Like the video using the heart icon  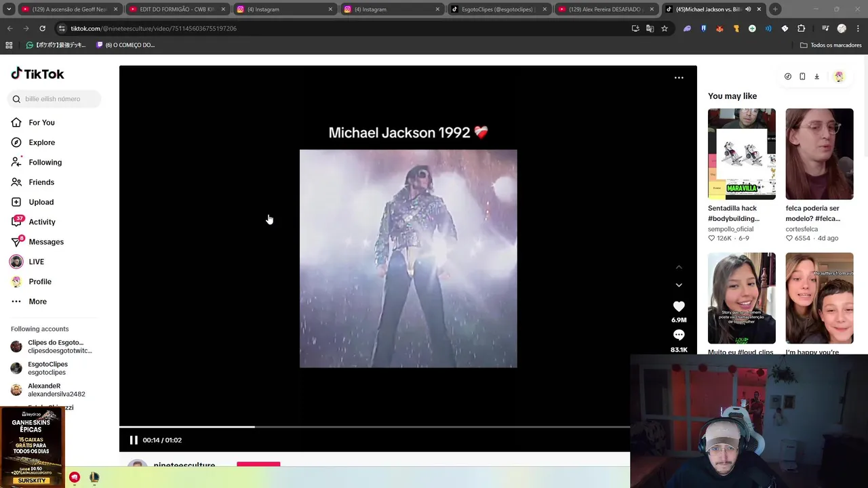click(679, 306)
